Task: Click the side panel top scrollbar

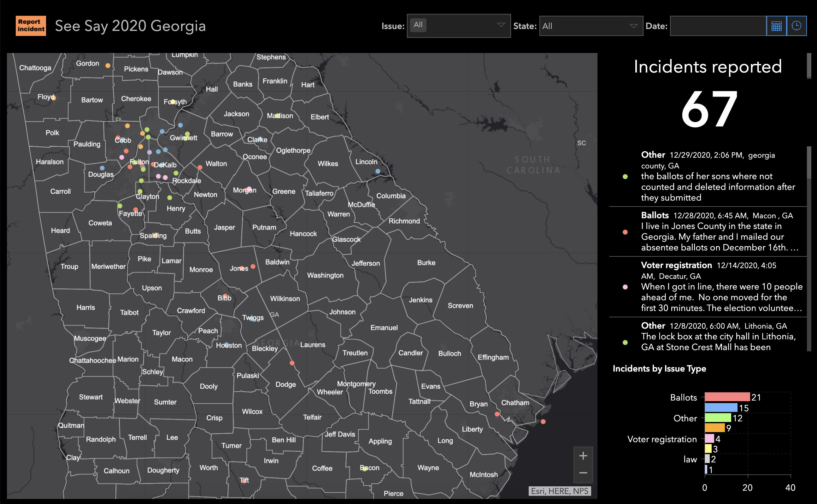Action: tap(809, 66)
